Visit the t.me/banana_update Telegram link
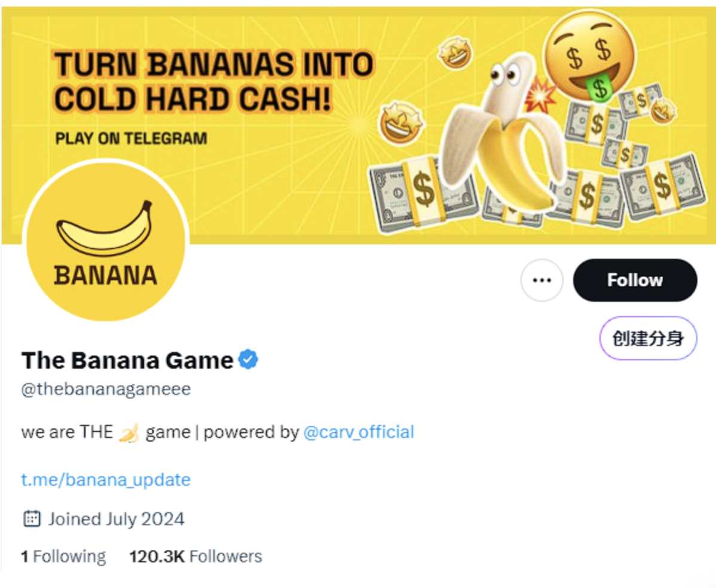Screen dimensions: 716x588 pyautogui.click(x=106, y=479)
